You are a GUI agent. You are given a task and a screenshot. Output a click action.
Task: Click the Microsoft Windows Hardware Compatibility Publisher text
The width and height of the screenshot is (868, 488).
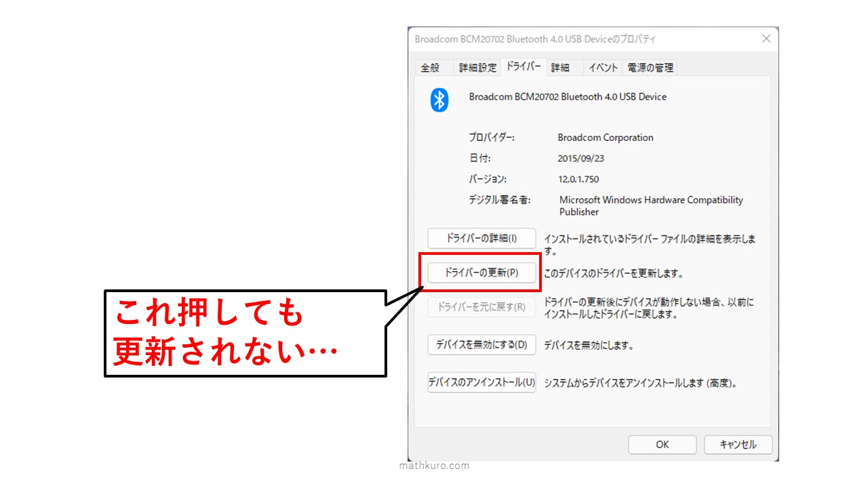[651, 206]
